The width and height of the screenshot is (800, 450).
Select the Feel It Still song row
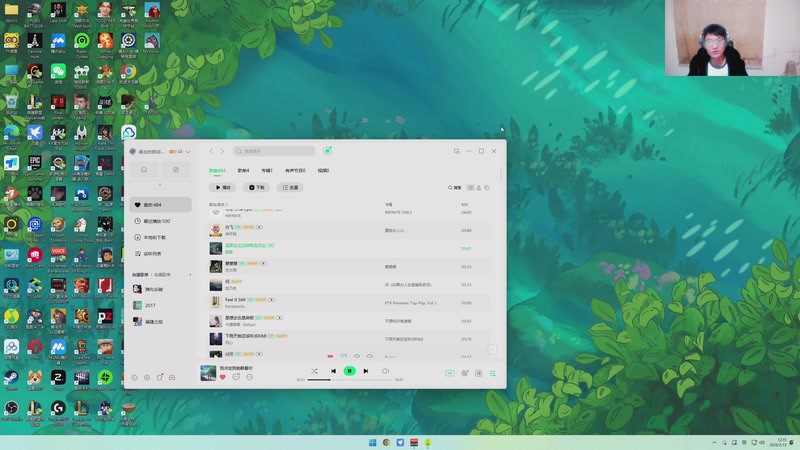[x=349, y=303]
